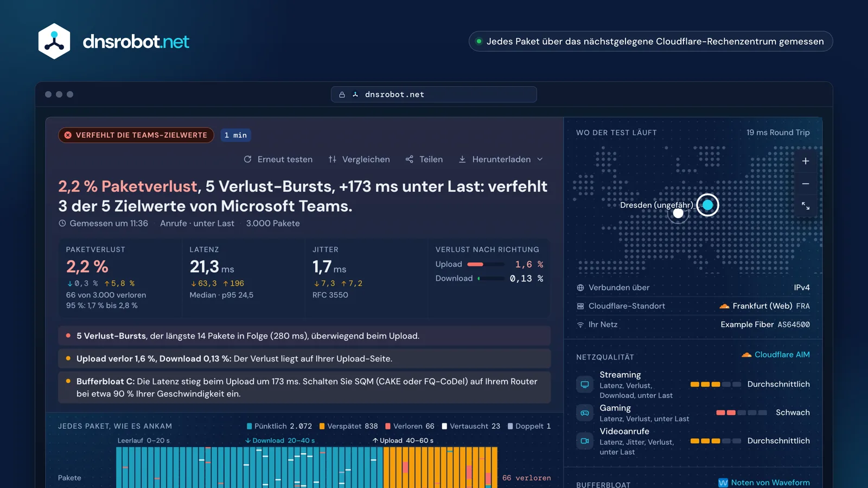The width and height of the screenshot is (868, 488).
Task: Click the Upload verlor 1,6 % row
Action: pos(304,359)
